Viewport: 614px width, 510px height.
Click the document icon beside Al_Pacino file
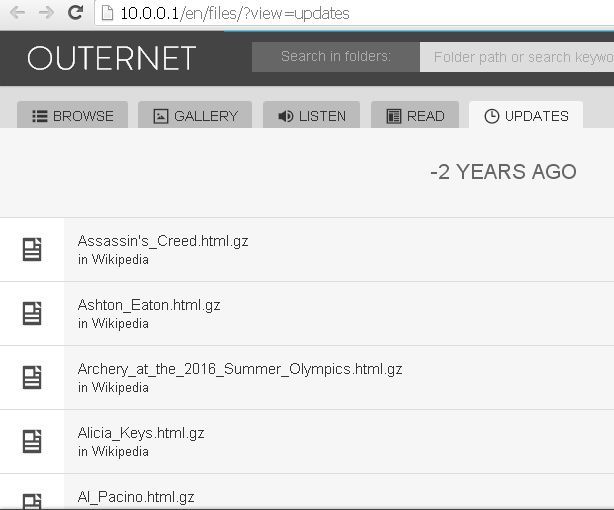click(x=32, y=501)
